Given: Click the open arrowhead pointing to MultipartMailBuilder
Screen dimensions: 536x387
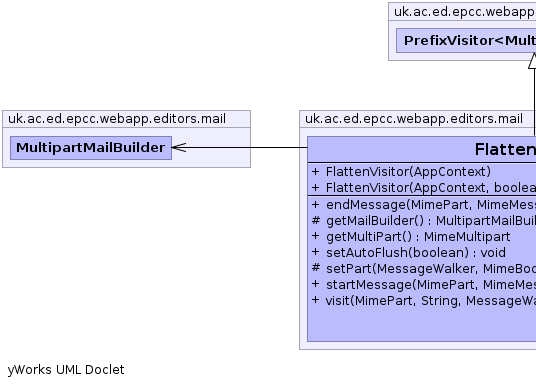Looking at the screenshot, I should click(x=179, y=147).
